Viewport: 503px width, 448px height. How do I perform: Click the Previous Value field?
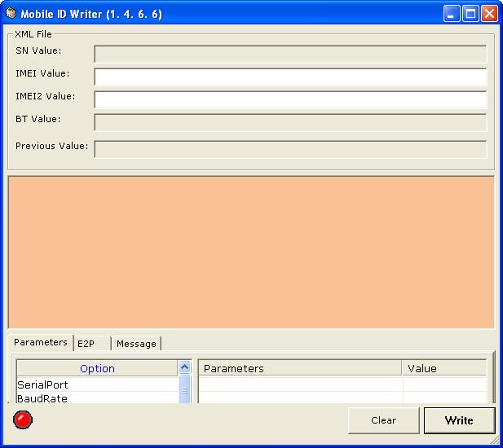290,149
